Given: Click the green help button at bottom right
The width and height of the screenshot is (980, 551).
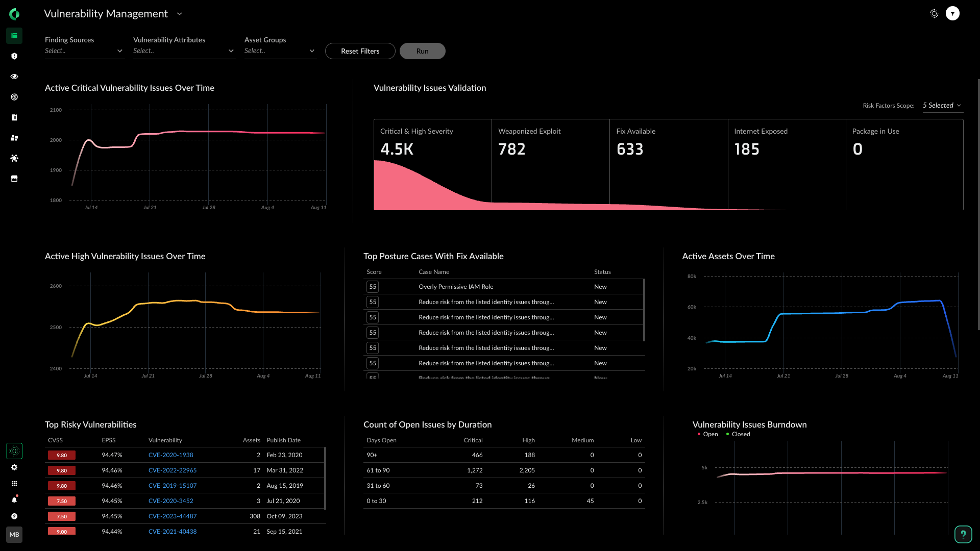Looking at the screenshot, I should (x=963, y=534).
